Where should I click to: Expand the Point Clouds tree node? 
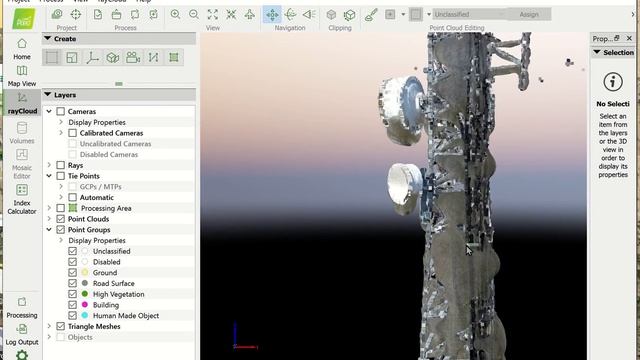click(x=49, y=219)
